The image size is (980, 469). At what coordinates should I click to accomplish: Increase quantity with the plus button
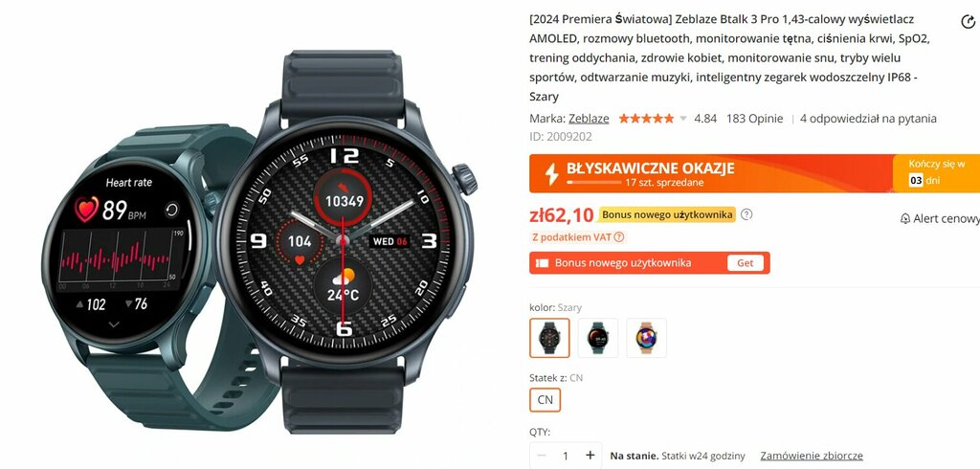pyautogui.click(x=590, y=456)
